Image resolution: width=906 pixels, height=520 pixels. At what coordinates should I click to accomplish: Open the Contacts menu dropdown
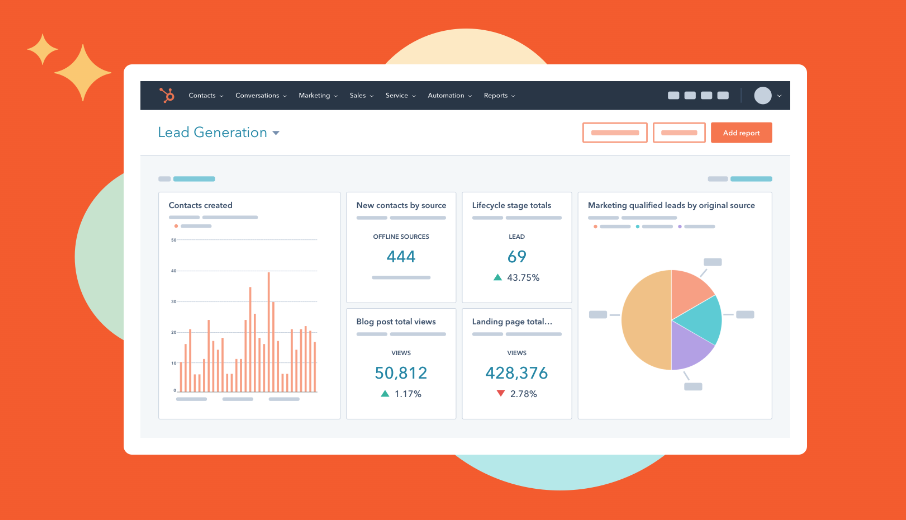coord(205,96)
